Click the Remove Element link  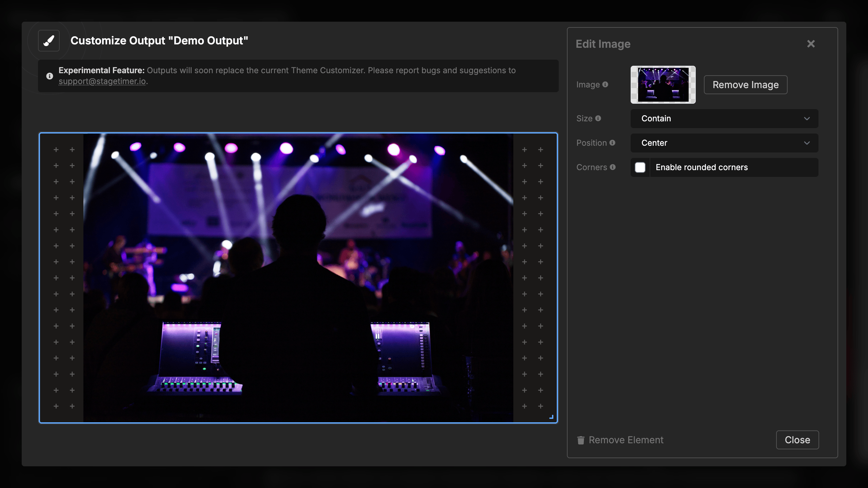[x=626, y=440]
